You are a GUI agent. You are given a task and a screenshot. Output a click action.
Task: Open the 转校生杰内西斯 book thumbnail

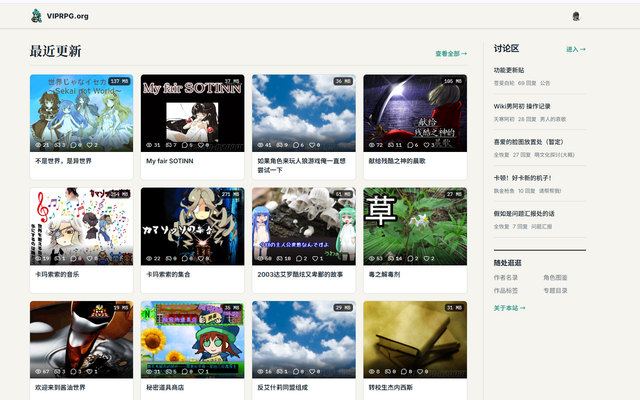[415, 340]
